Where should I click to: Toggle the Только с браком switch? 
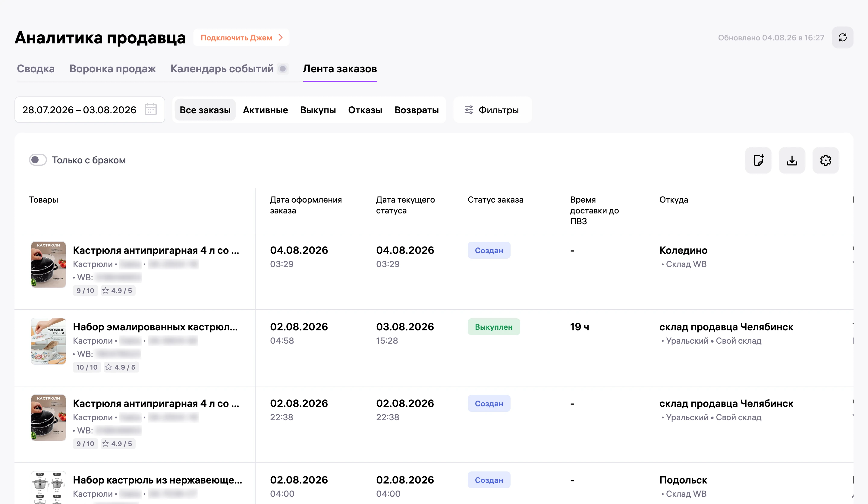tap(38, 160)
